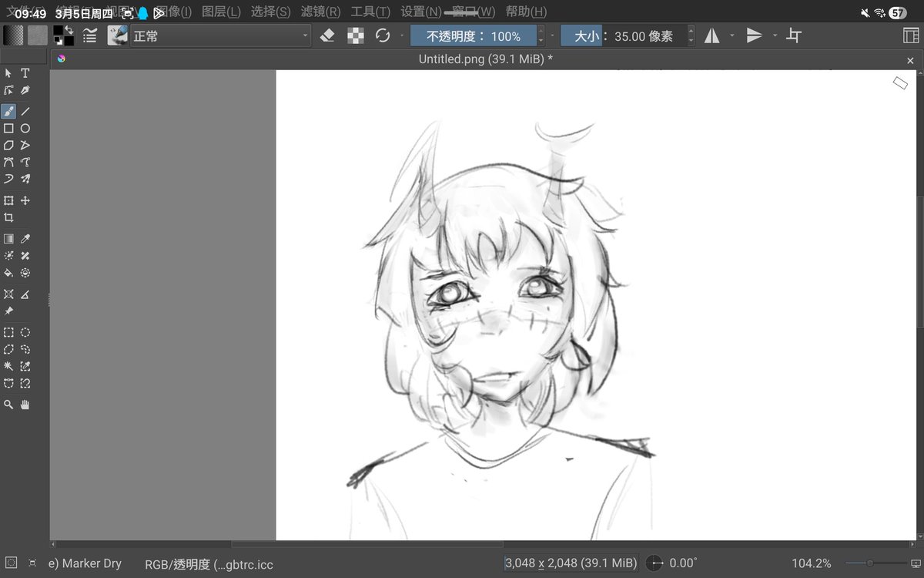
Task: Select the Reference Images pin tool
Action: (8, 311)
